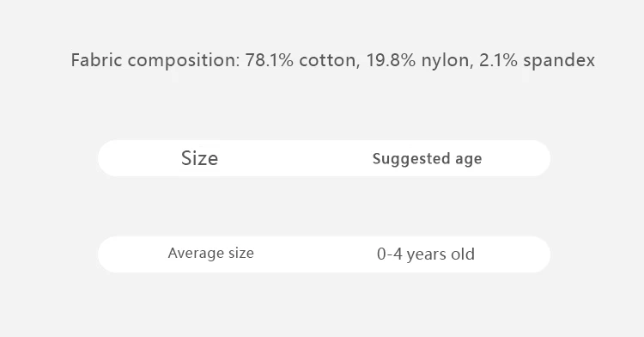This screenshot has width=644, height=337.
Task: Click the word old in the age value
Action: [x=463, y=254]
